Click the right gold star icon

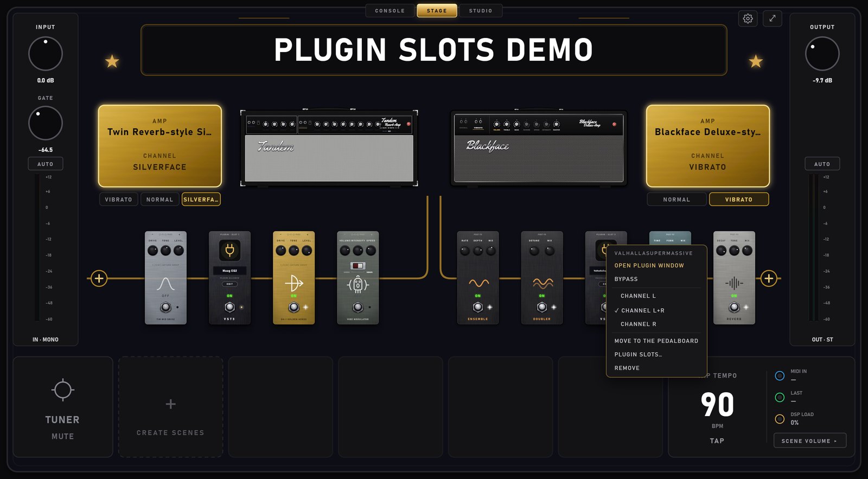click(x=756, y=61)
